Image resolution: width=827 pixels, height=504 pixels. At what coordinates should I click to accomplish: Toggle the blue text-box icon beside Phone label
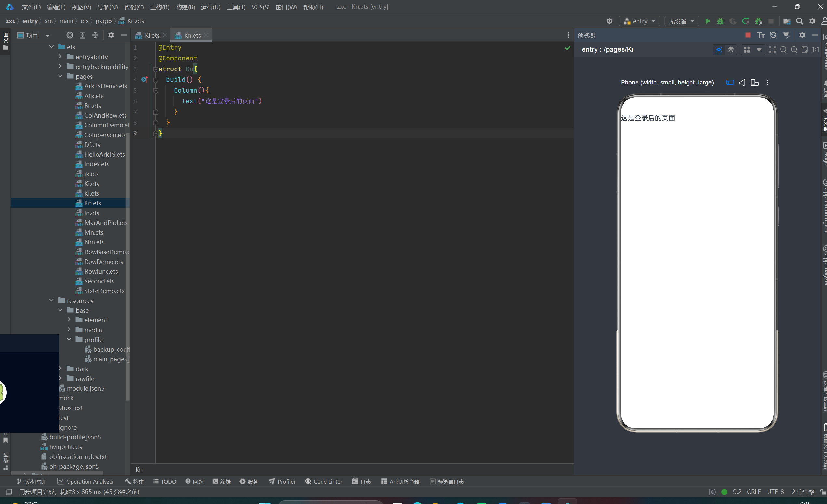730,83
